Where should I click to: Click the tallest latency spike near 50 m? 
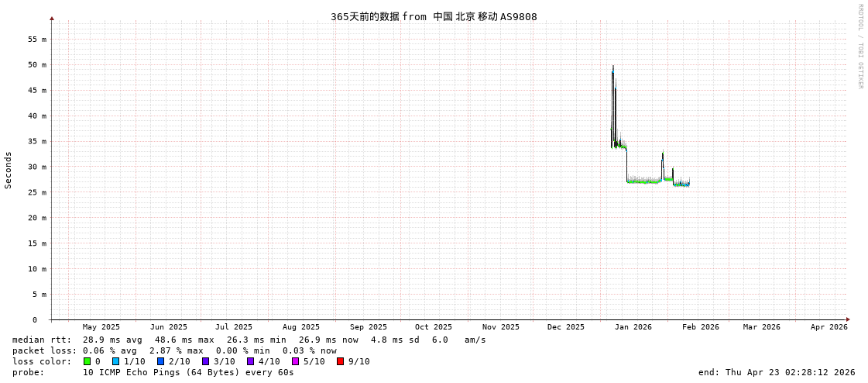tap(612, 68)
